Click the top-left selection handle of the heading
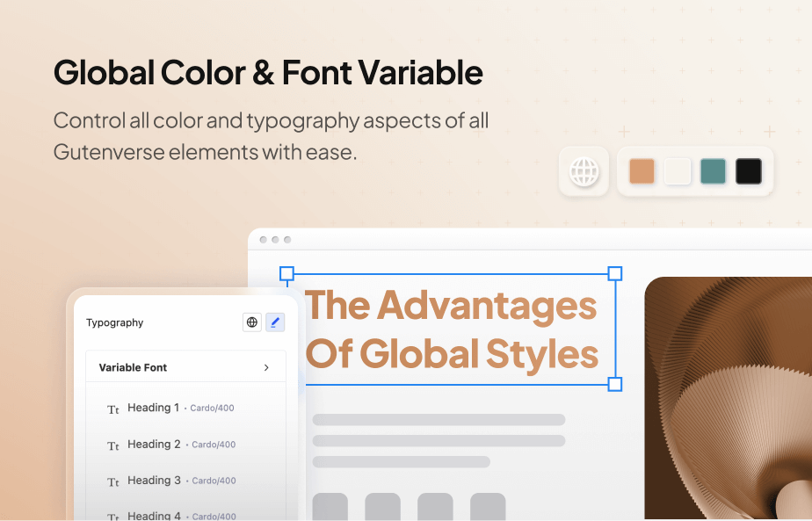Viewport: 812px width, 521px height. [x=286, y=274]
